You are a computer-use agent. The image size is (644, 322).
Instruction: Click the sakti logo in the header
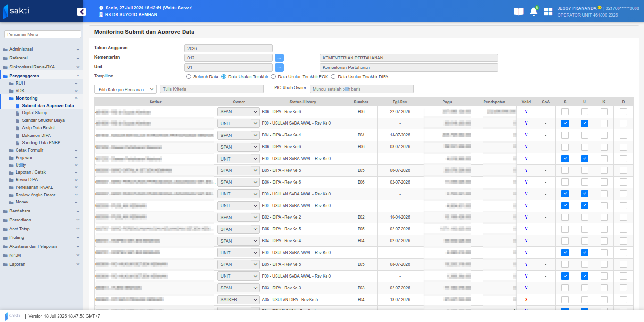tap(17, 11)
